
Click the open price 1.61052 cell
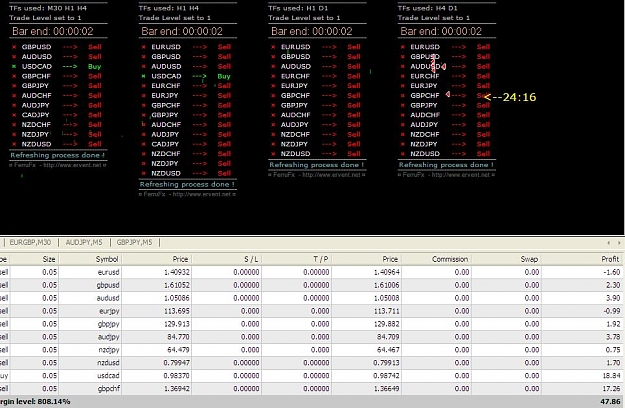click(177, 285)
